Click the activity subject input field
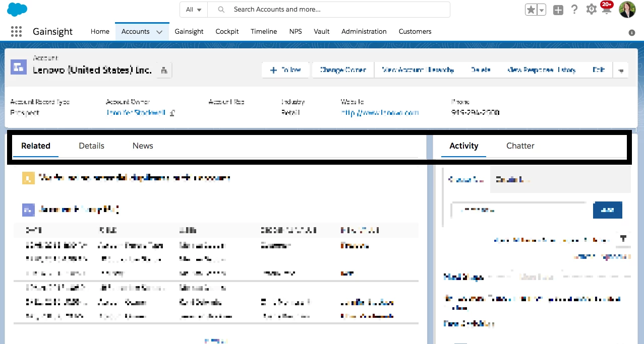The height and width of the screenshot is (344, 644). [x=519, y=210]
